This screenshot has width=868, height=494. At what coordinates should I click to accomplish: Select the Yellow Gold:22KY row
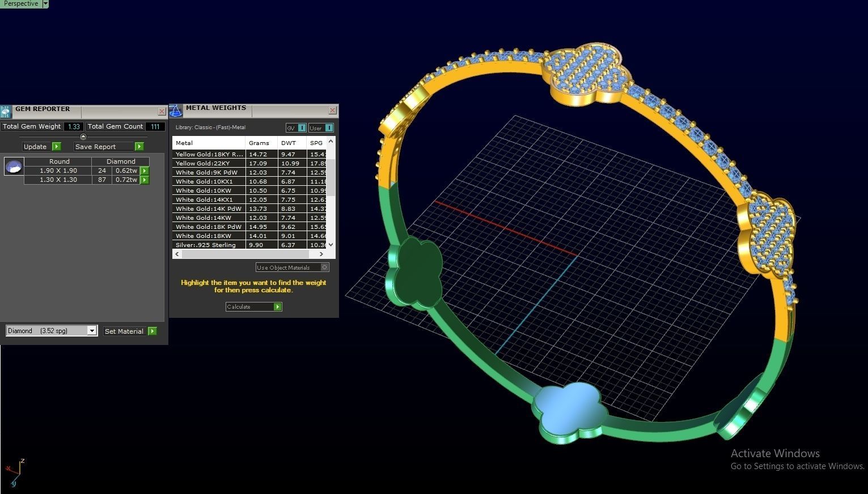(x=249, y=163)
